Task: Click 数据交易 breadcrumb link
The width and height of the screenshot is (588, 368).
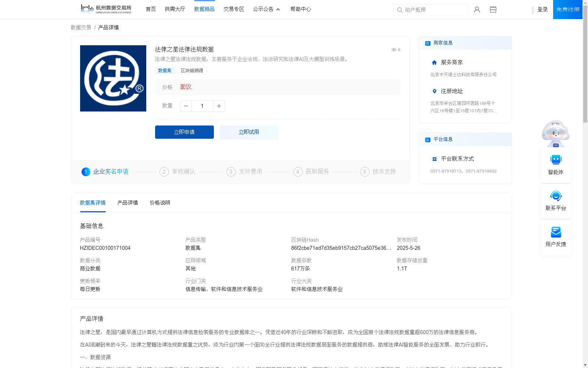Action: click(81, 28)
